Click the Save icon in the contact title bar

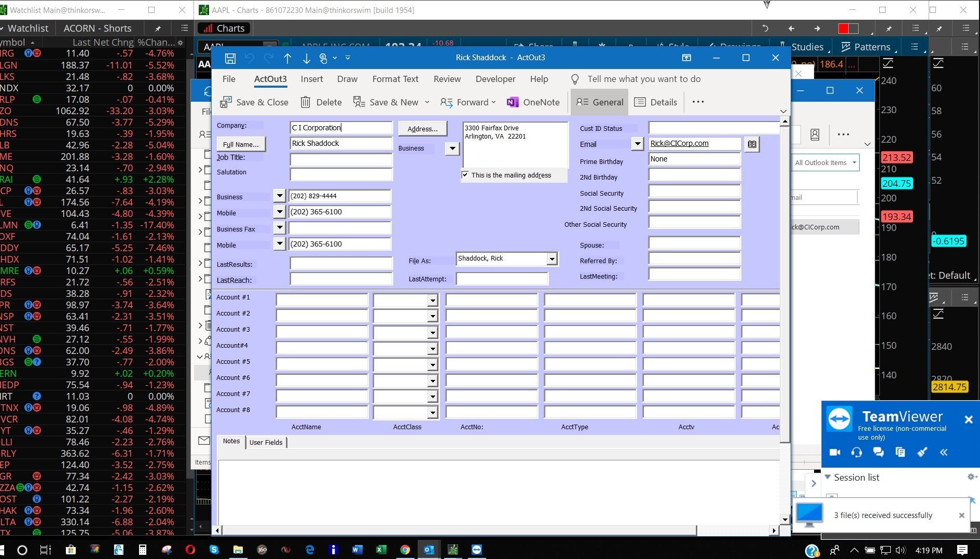pyautogui.click(x=230, y=58)
